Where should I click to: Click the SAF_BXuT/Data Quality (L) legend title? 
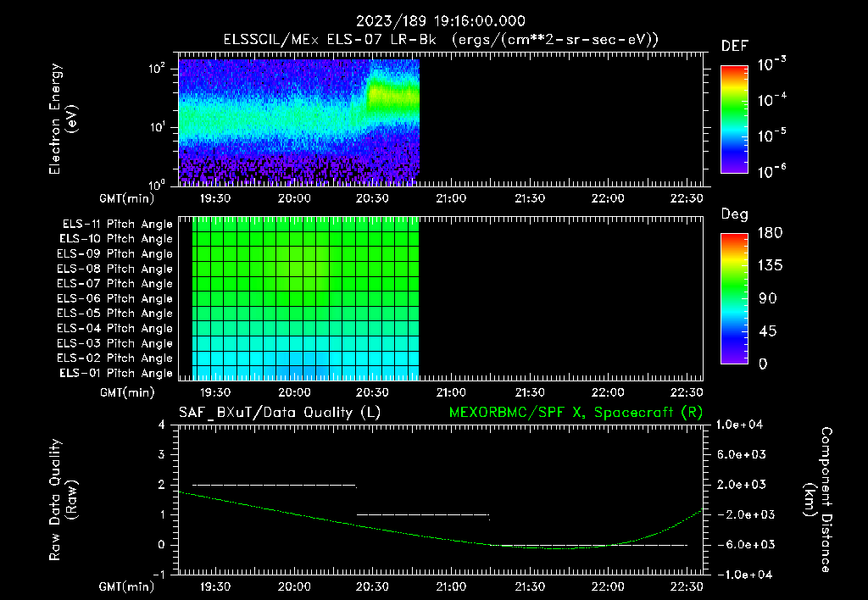280,413
